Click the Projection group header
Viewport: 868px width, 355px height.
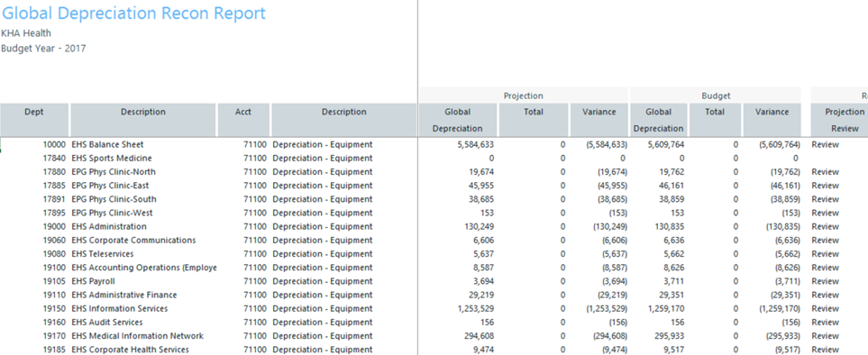(x=523, y=96)
